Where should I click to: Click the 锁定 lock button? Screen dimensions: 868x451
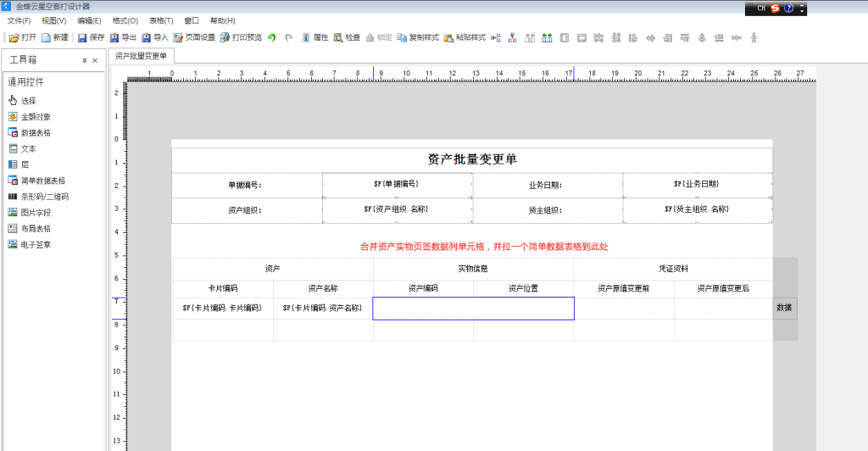tap(379, 37)
